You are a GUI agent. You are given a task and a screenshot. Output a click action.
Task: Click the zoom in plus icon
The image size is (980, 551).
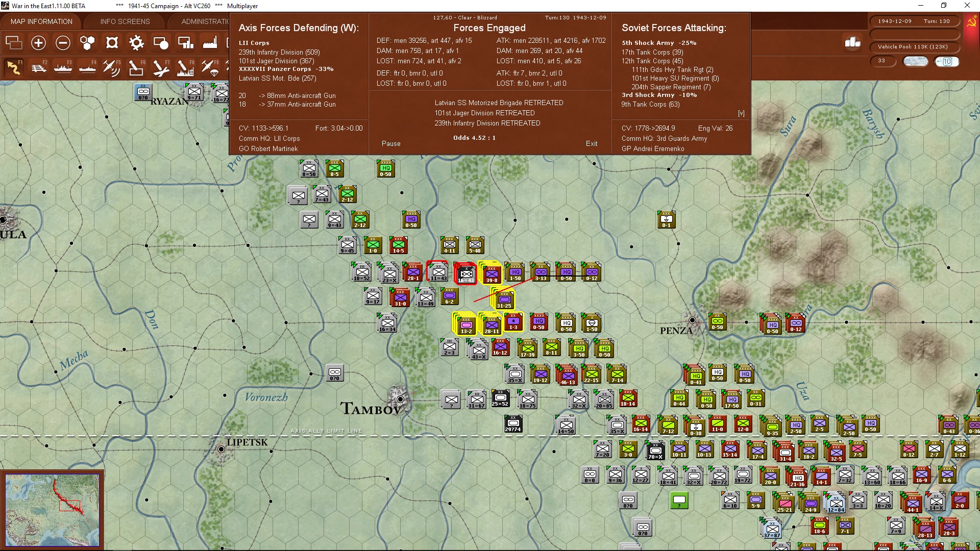(x=38, y=43)
